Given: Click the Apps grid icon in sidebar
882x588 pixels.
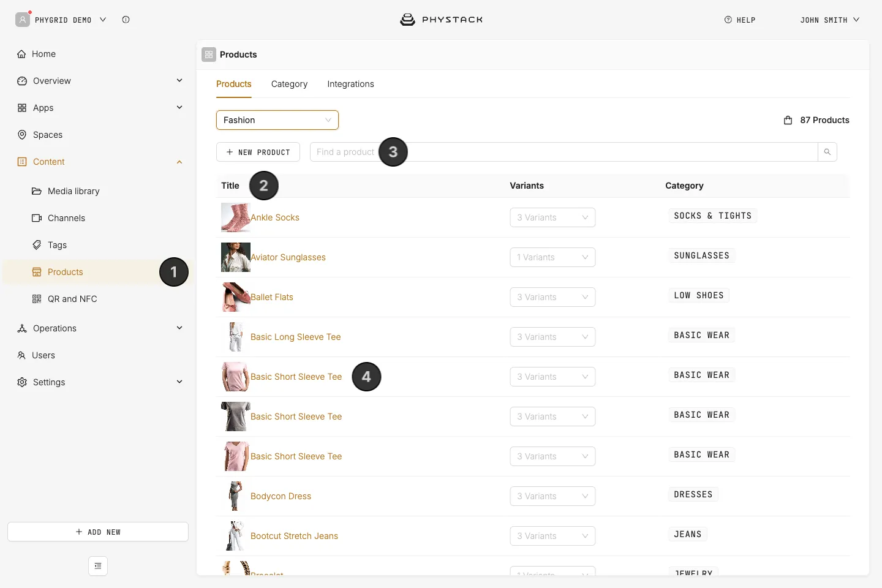Looking at the screenshot, I should point(22,108).
